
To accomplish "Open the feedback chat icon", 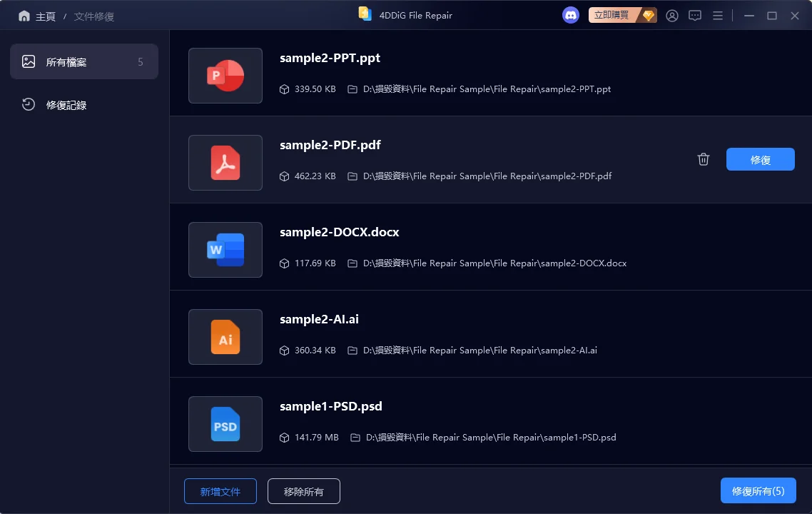I will pyautogui.click(x=695, y=16).
